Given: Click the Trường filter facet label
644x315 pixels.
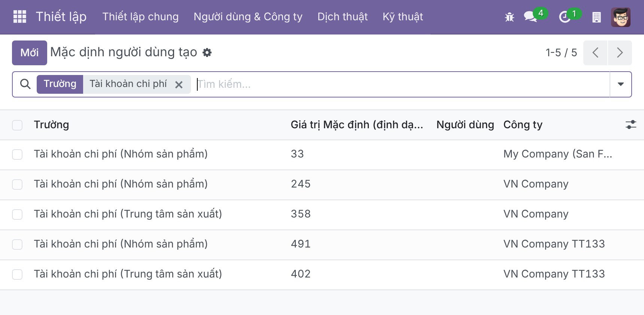Looking at the screenshot, I should tap(60, 84).
